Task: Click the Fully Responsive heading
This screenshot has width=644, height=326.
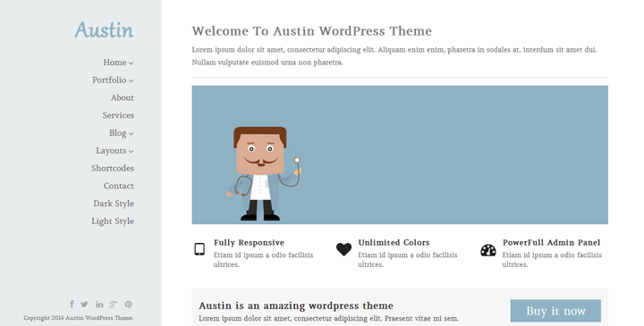Action: [x=249, y=242]
